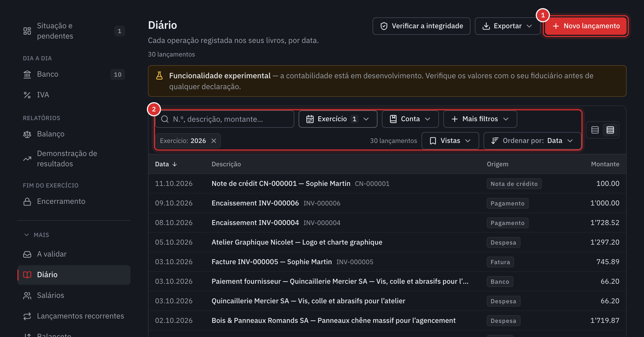Focus the N.º, descrição, montante search field

point(225,119)
